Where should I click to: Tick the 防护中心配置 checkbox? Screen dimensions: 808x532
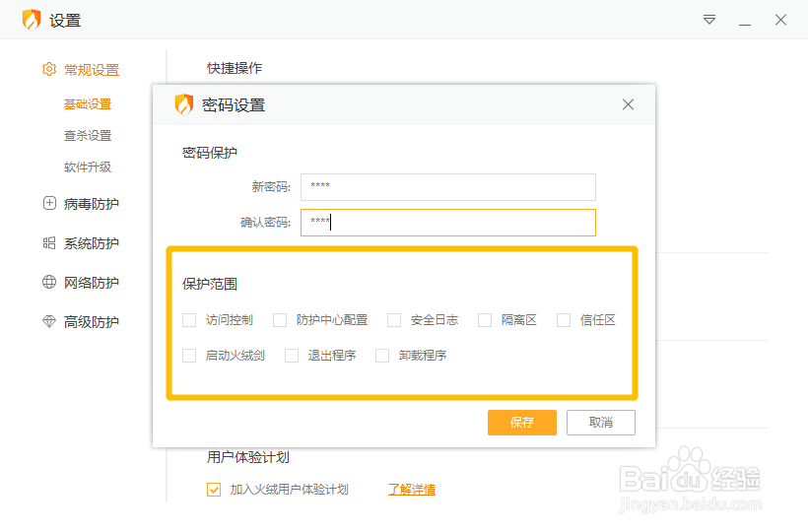280,320
